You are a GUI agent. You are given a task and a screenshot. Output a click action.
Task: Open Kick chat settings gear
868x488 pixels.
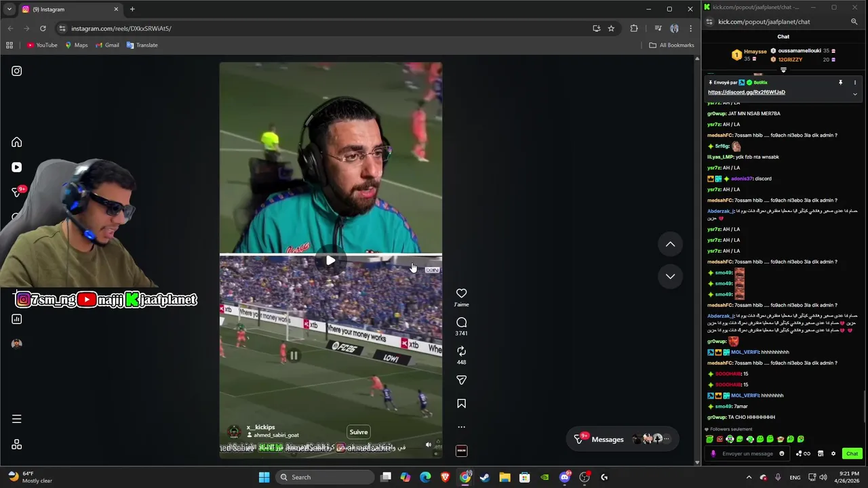833,453
